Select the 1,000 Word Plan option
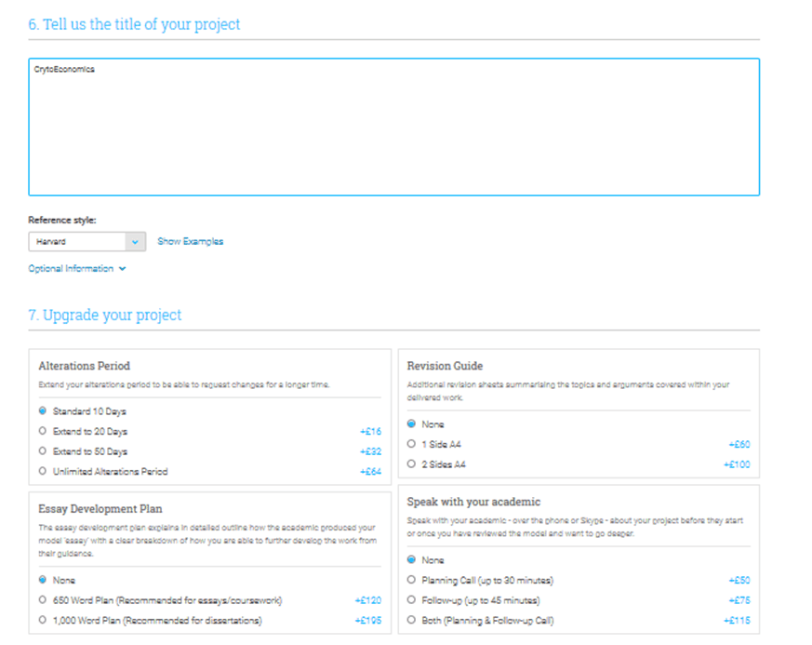The width and height of the screenshot is (812, 645). [x=43, y=620]
